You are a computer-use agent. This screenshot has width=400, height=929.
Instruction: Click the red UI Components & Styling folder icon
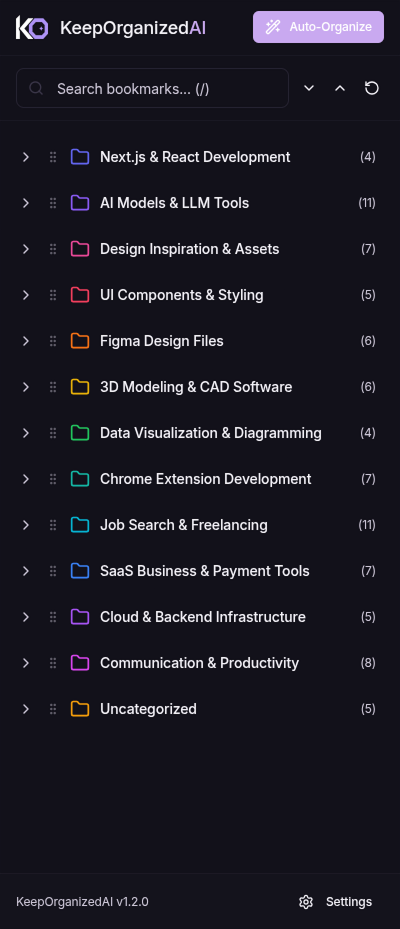pos(80,295)
